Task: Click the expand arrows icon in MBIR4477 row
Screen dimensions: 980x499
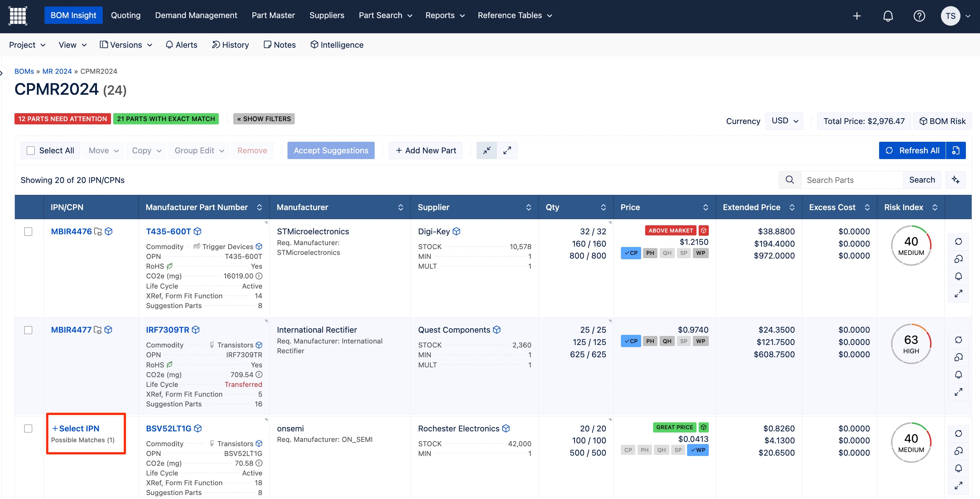Action: 958,392
